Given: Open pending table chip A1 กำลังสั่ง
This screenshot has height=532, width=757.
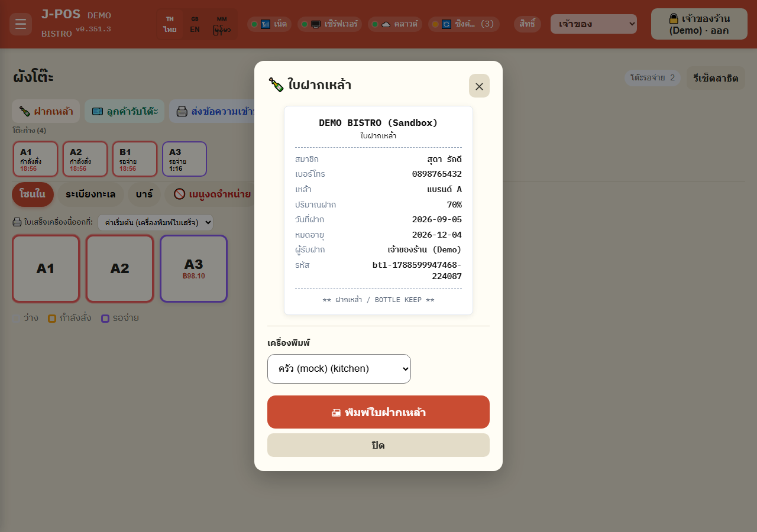Looking at the screenshot, I should (35, 159).
